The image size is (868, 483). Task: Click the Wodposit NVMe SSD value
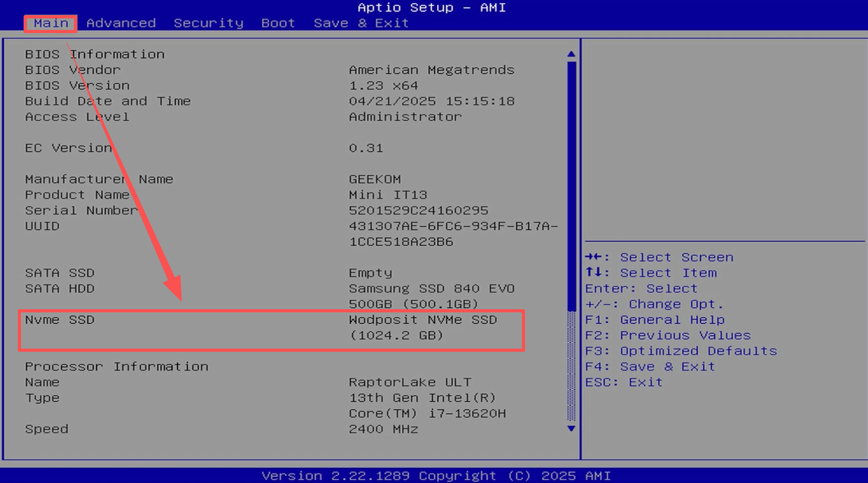(423, 320)
